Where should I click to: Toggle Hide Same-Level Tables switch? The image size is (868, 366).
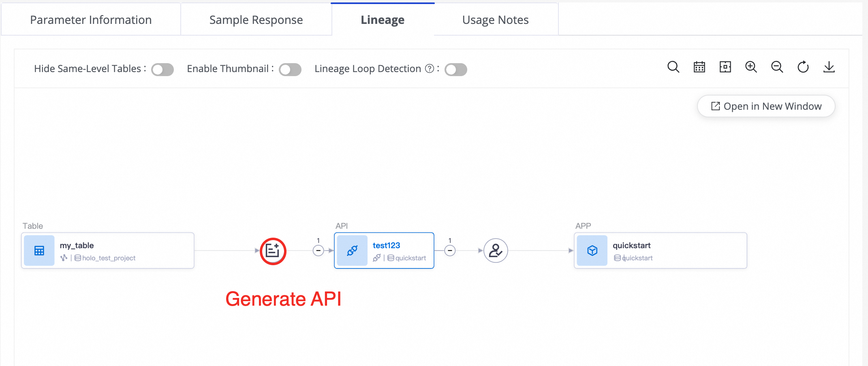162,70
